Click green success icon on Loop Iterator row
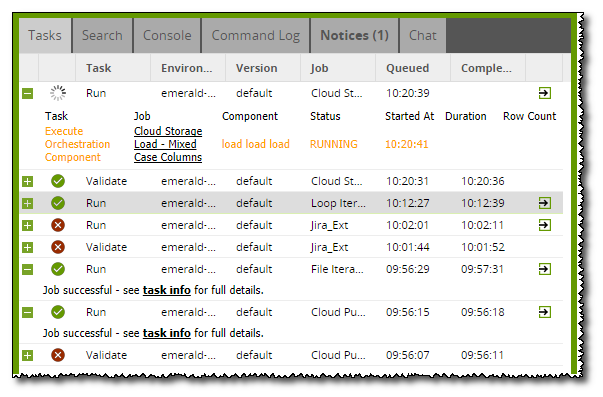This screenshot has width=603, height=397. [58, 203]
